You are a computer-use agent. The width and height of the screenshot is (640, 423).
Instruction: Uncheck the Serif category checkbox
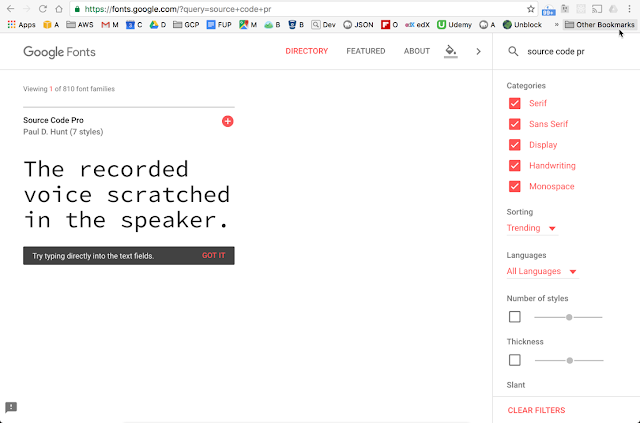(x=514, y=103)
